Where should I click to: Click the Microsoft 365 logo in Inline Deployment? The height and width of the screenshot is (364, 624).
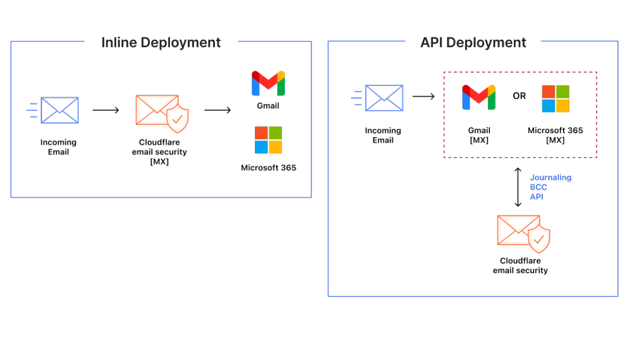(268, 140)
